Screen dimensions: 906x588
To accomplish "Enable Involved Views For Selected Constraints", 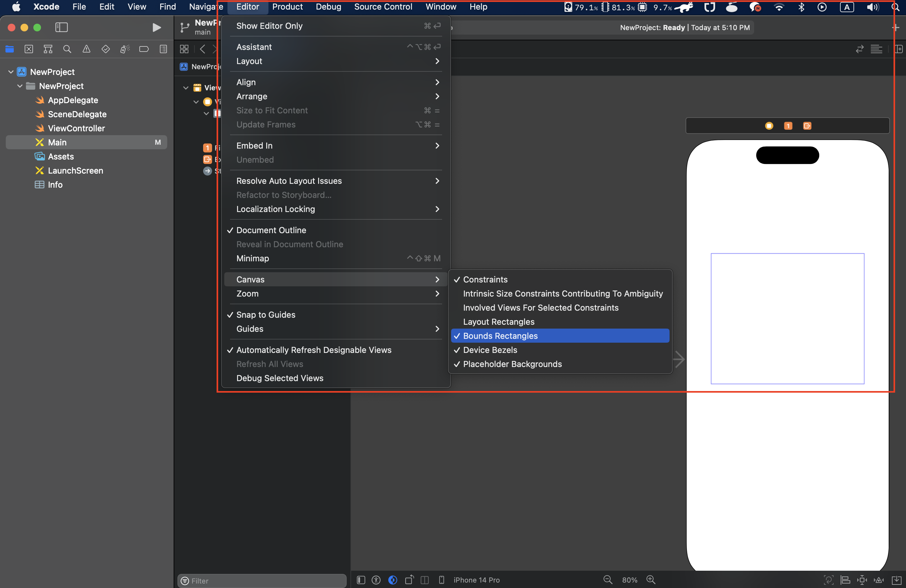I will [x=560, y=307].
